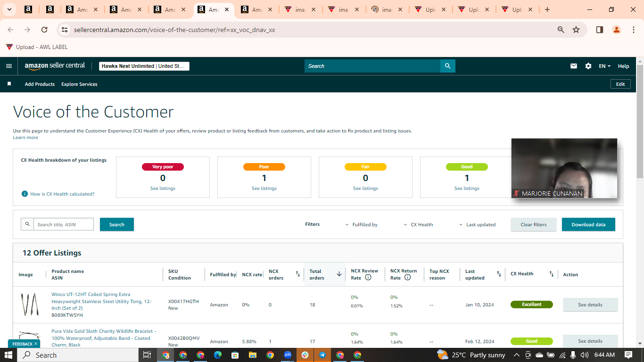Screen dimensions: 644x362
Task: Open the Hawks Nest Unlimited account switcher
Action: click(144, 66)
